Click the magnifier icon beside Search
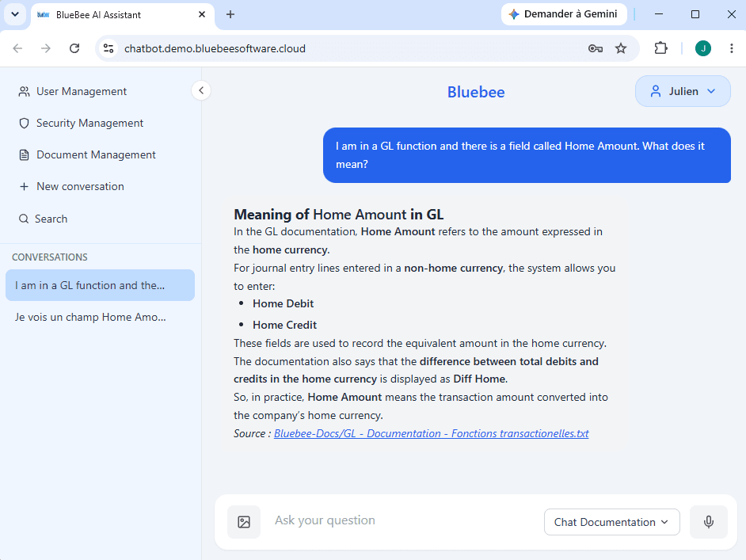Screen dimensions: 746x560 click(x=24, y=219)
